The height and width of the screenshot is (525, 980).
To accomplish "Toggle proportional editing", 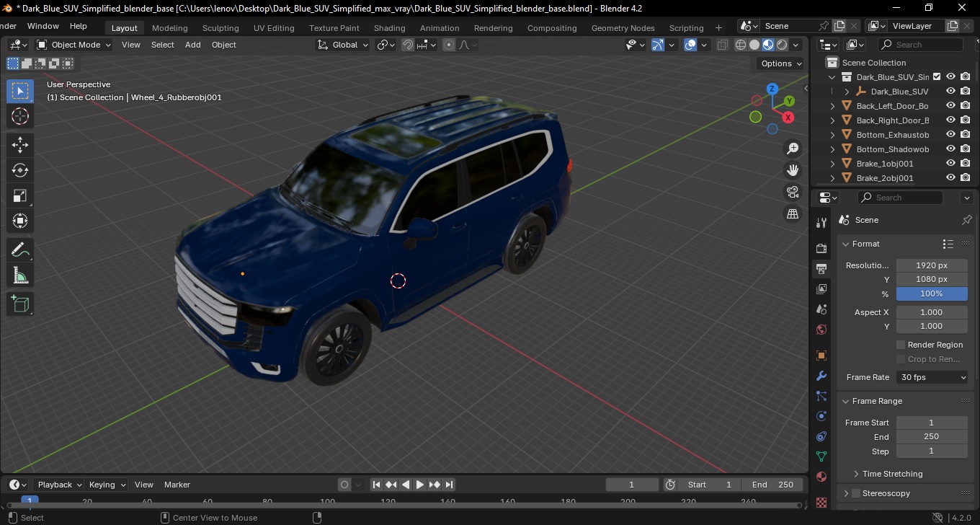I will 449,45.
